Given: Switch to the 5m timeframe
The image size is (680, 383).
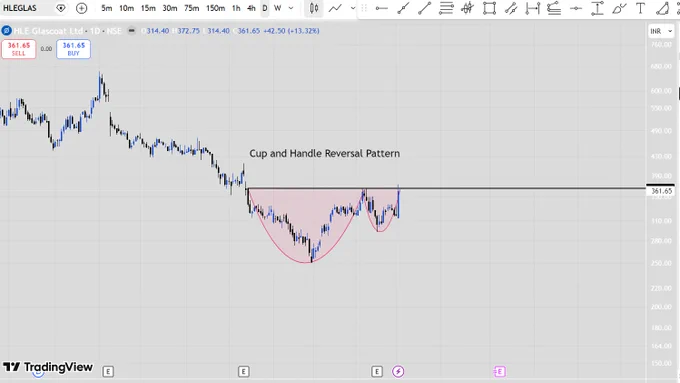Looking at the screenshot, I should 107,8.
